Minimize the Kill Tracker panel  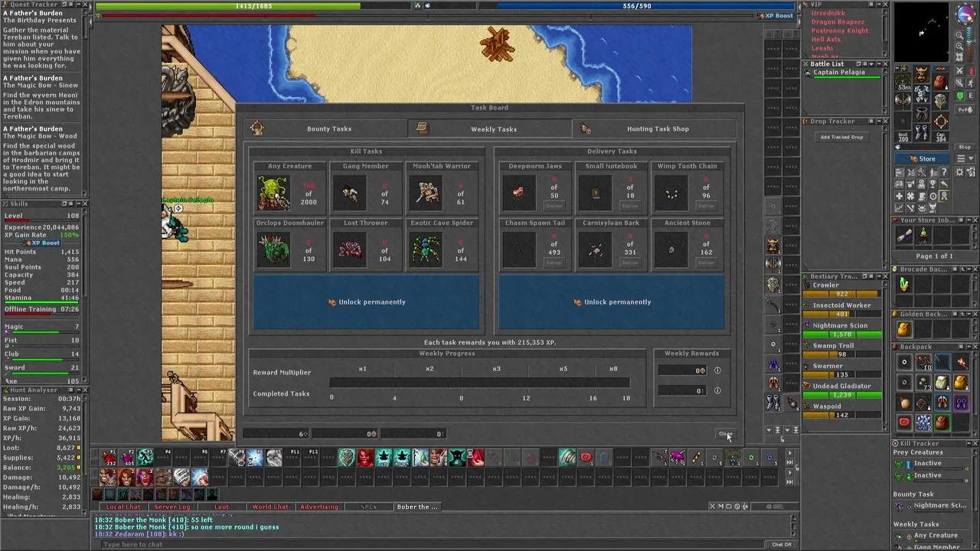coord(968,443)
